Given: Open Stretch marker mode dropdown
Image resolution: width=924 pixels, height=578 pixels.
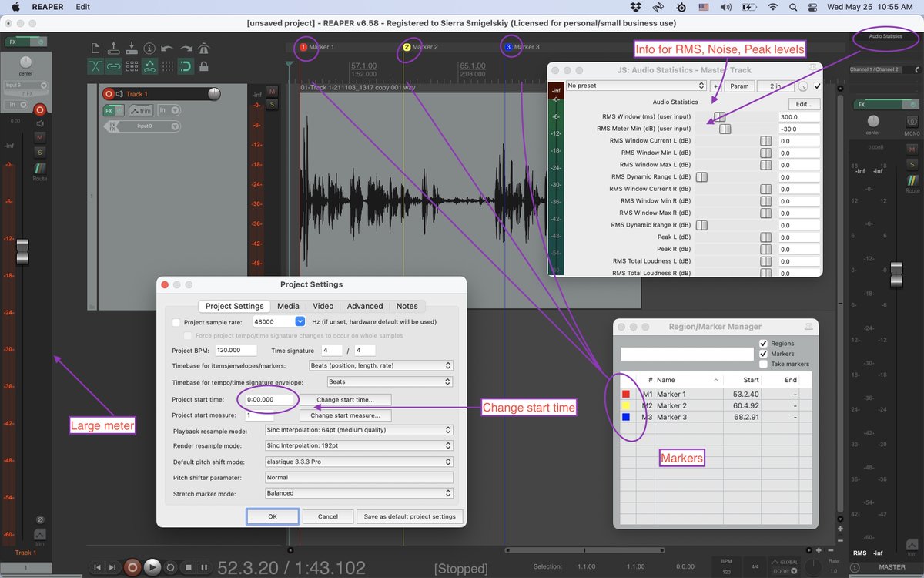Looking at the screenshot, I should click(358, 493).
